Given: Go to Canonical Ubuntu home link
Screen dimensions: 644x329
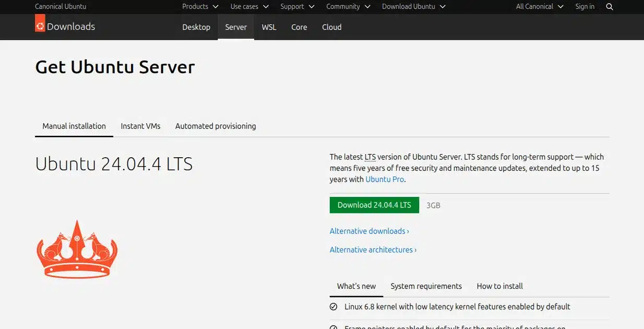Looking at the screenshot, I should [x=61, y=7].
